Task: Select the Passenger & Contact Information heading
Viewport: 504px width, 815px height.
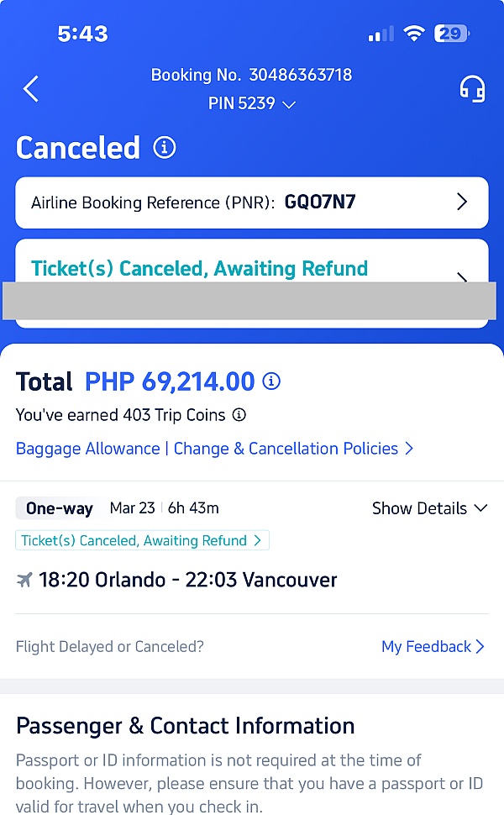Action: pos(184,725)
